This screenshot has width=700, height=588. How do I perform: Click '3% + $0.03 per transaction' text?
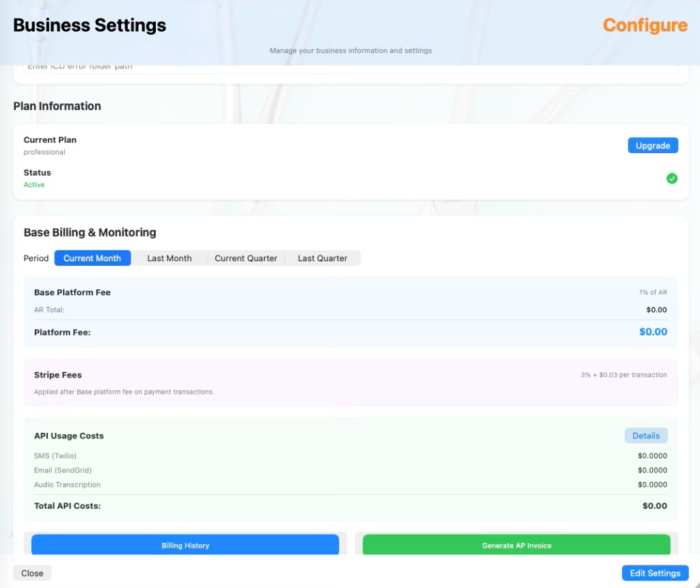pyautogui.click(x=623, y=375)
